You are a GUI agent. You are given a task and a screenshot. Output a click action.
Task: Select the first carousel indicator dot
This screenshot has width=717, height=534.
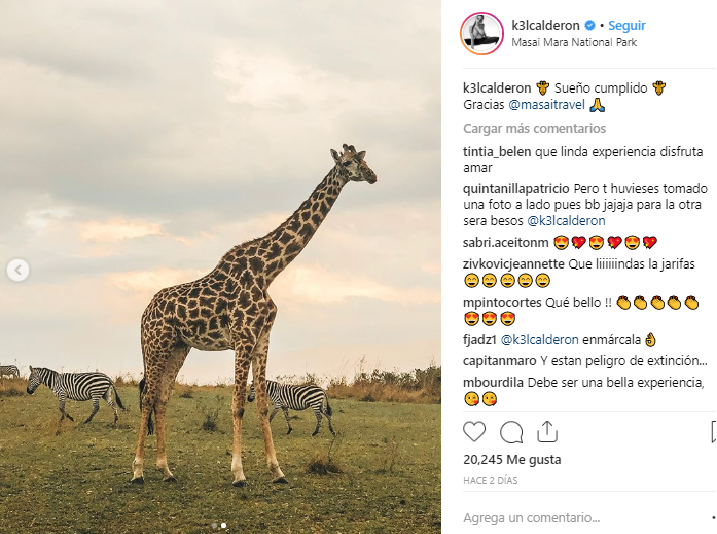pos(214,525)
